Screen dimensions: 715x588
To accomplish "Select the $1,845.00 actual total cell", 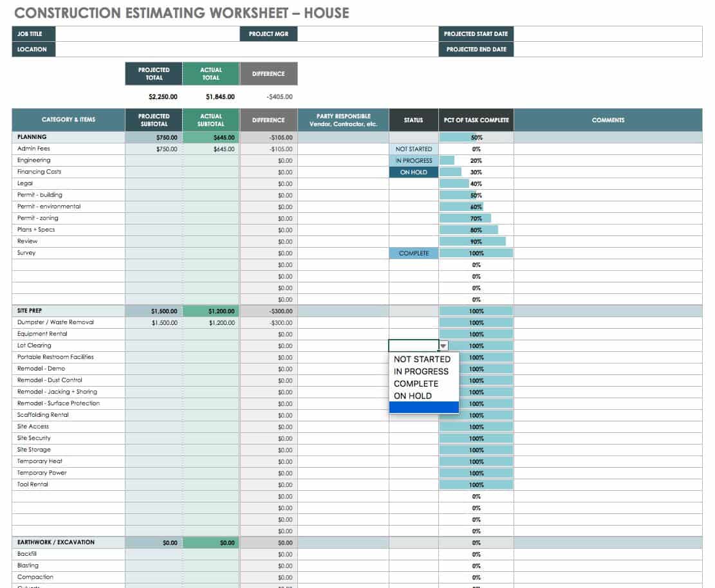I will (210, 96).
